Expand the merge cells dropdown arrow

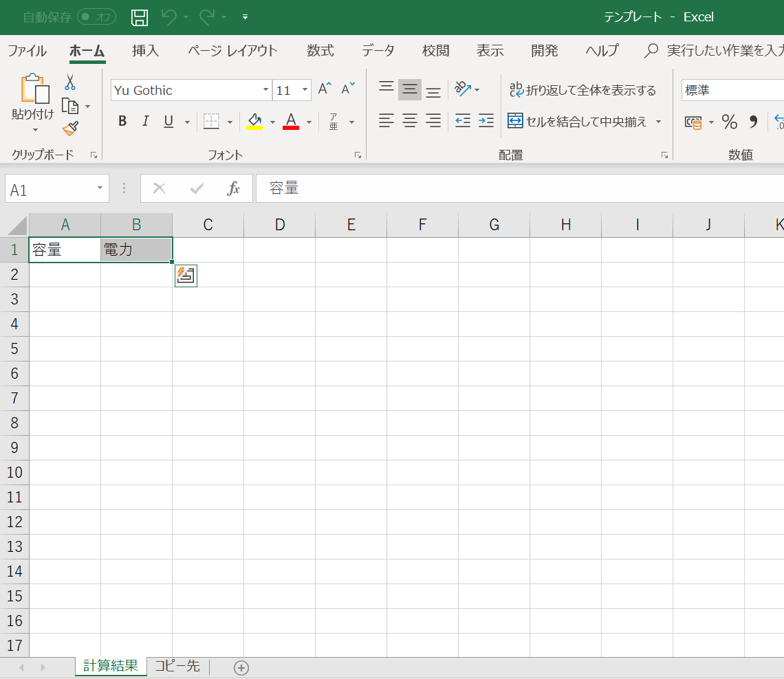pyautogui.click(x=659, y=122)
